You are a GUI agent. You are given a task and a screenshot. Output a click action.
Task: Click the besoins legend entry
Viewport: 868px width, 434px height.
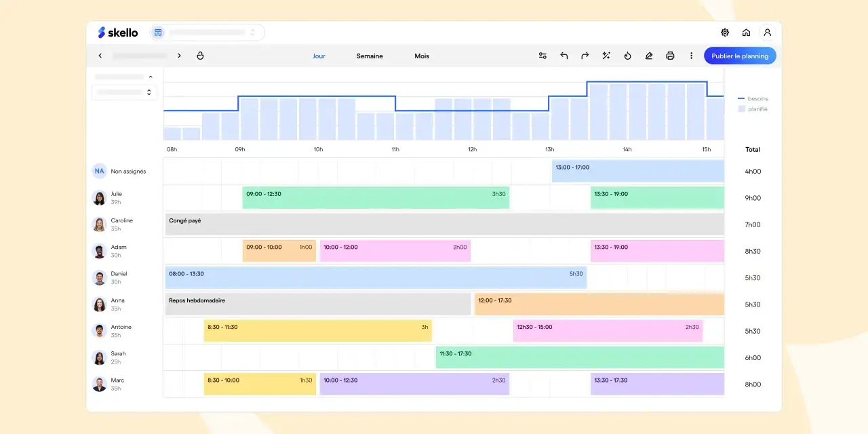(x=753, y=99)
